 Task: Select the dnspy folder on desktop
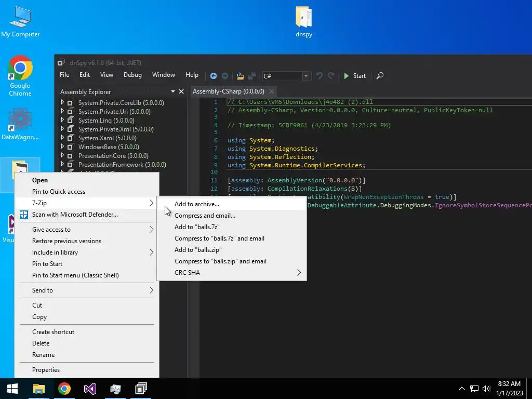point(303,22)
